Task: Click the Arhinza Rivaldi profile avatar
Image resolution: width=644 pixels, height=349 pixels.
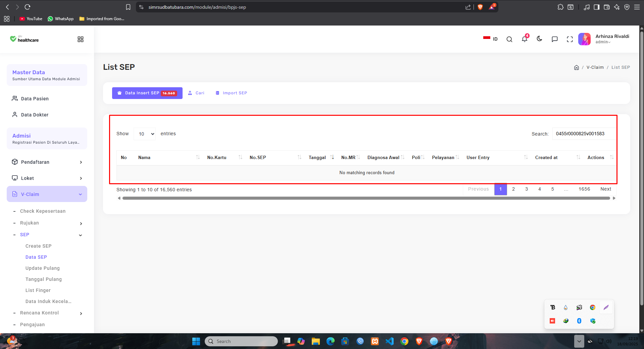Action: [585, 39]
